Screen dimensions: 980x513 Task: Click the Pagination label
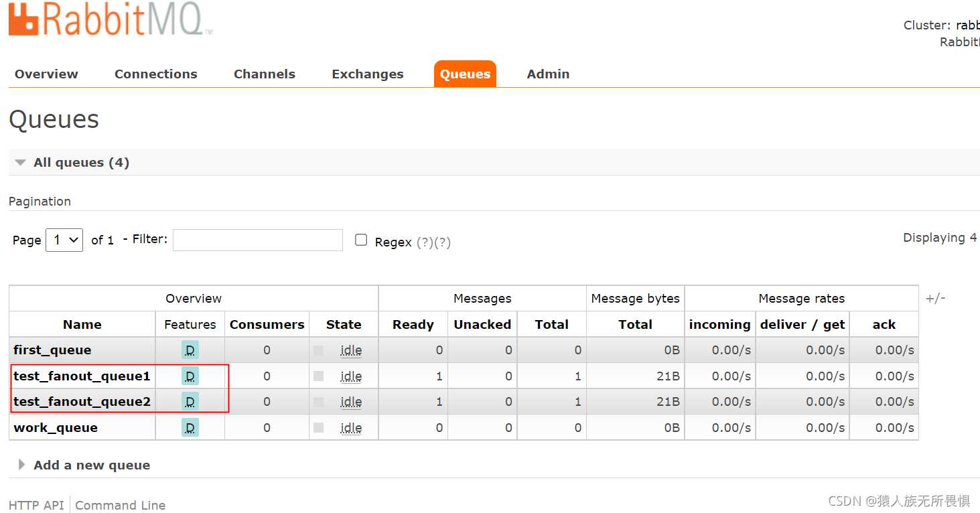pos(40,202)
